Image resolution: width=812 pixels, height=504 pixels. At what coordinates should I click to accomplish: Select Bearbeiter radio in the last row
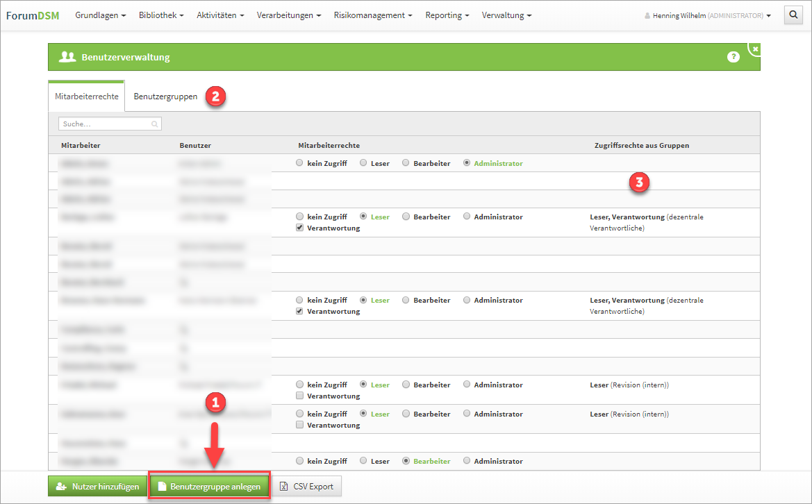(406, 461)
